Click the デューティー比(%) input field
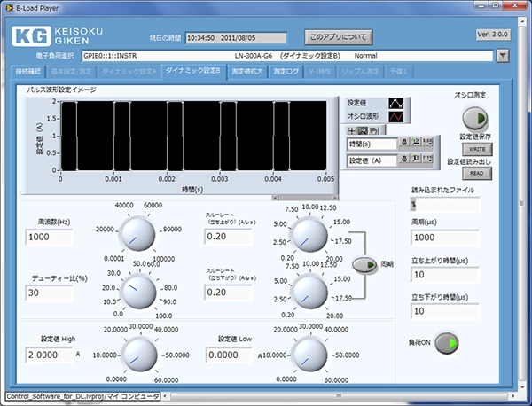This screenshot has width=532, height=406. pyautogui.click(x=49, y=293)
